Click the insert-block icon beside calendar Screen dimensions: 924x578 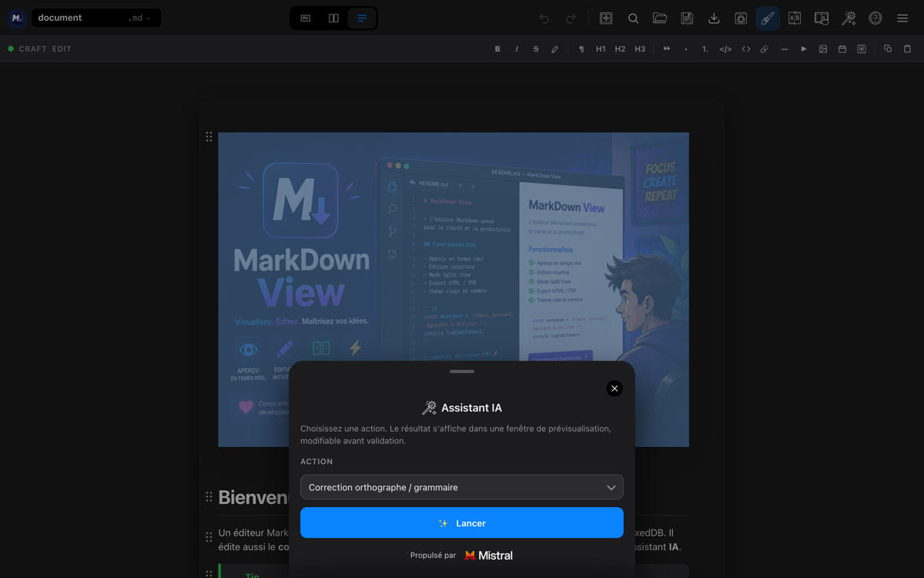pyautogui.click(x=862, y=49)
